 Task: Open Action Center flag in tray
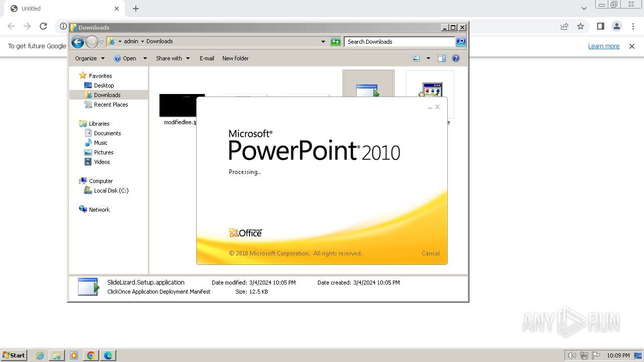(596, 355)
